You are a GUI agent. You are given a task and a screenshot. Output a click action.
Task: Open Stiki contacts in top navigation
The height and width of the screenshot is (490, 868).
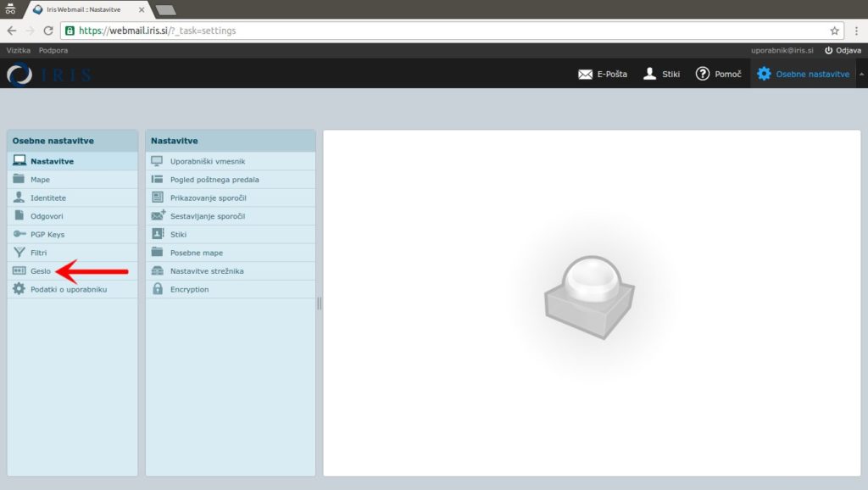650,74
